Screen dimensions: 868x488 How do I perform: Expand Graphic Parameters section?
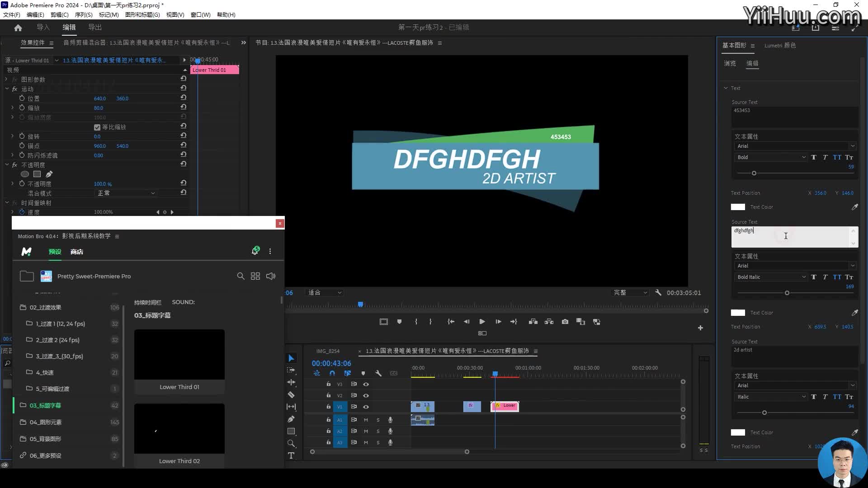click(x=6, y=79)
